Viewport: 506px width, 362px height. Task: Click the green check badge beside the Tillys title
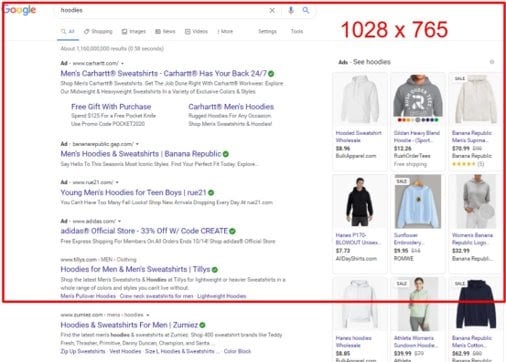point(215,269)
